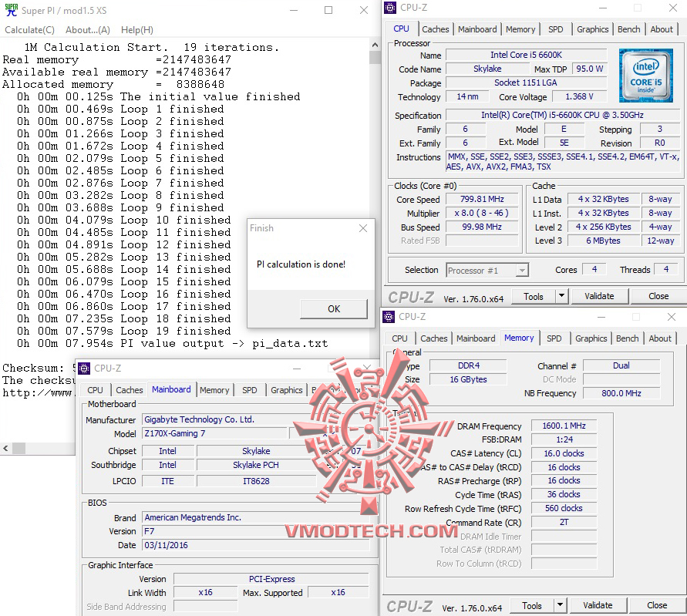
Task: Click the Core Speed 799.81 MHz value
Action: click(x=482, y=200)
